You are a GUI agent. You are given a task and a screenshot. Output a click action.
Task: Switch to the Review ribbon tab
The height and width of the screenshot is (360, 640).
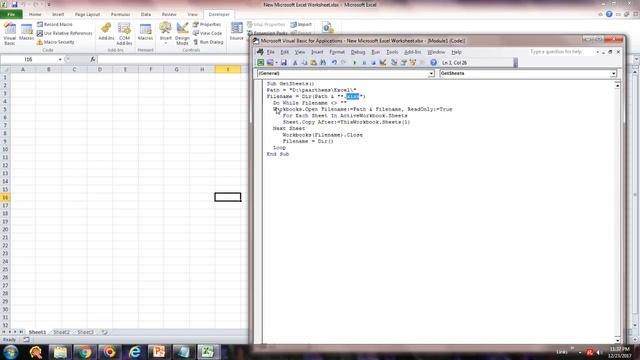(x=169, y=14)
